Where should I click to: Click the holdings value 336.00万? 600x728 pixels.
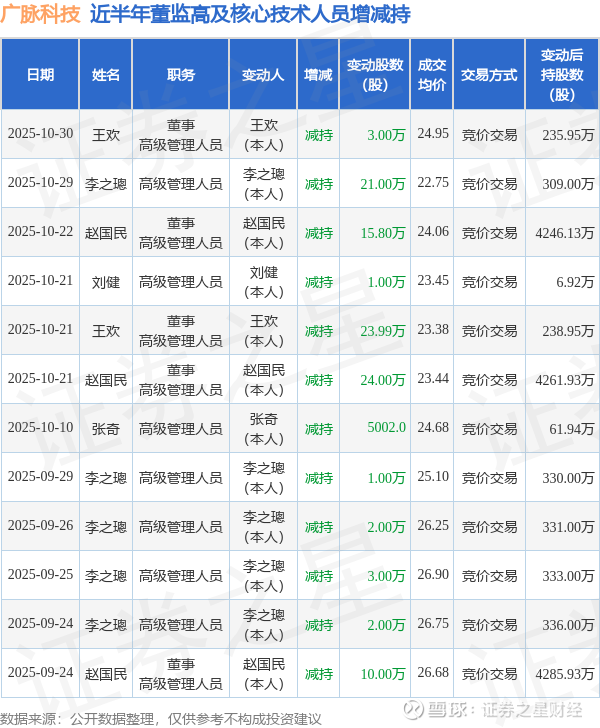coord(568,625)
